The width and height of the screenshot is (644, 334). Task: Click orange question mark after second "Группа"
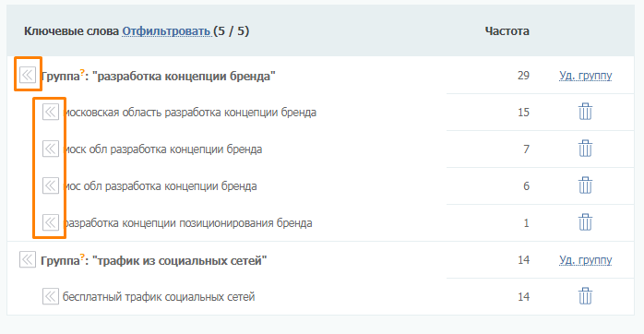click(82, 257)
